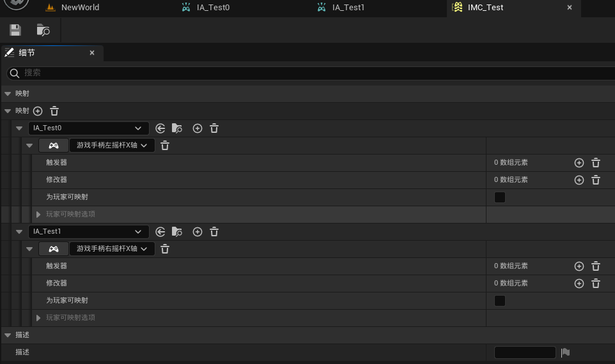Image resolution: width=615 pixels, height=364 pixels.
Task: Switch to the NewWorld tab
Action: click(80, 8)
